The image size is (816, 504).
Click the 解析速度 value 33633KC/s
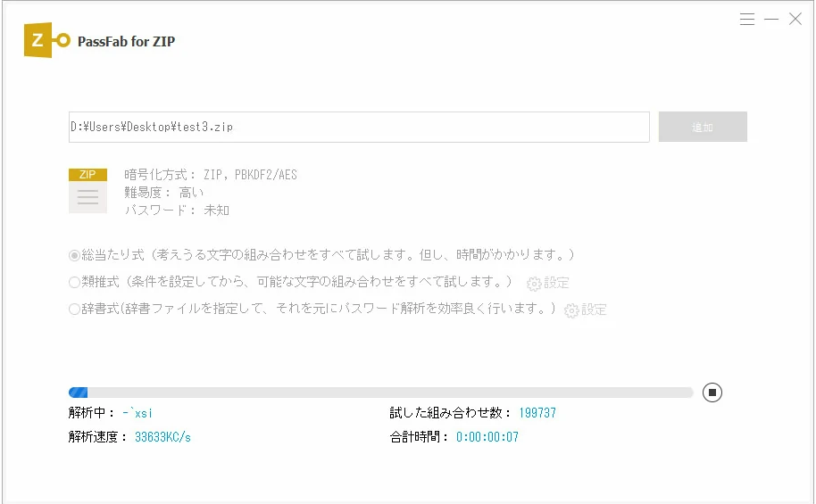[x=162, y=437]
